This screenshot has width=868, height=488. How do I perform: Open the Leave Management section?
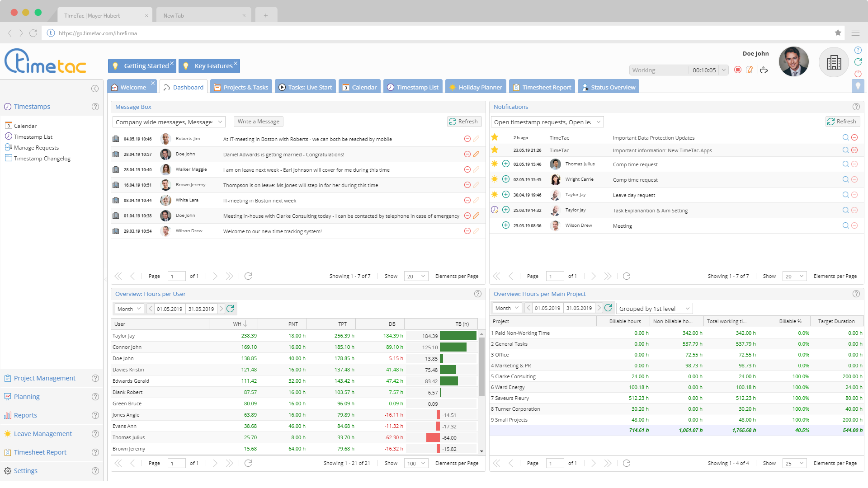(42, 433)
